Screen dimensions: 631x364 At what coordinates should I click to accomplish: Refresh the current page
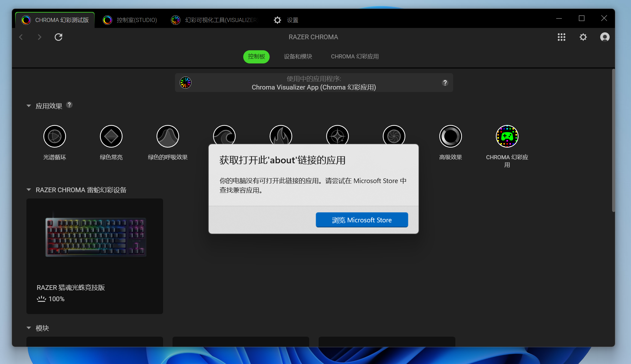[x=58, y=37]
